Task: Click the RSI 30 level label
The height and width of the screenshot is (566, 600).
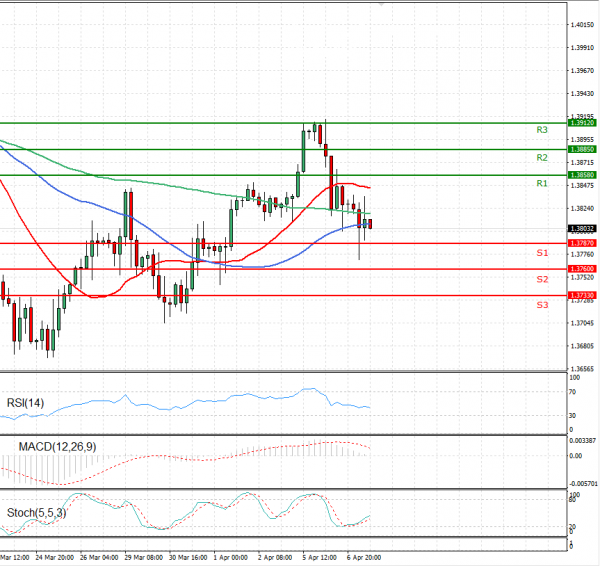Action: 572,415
